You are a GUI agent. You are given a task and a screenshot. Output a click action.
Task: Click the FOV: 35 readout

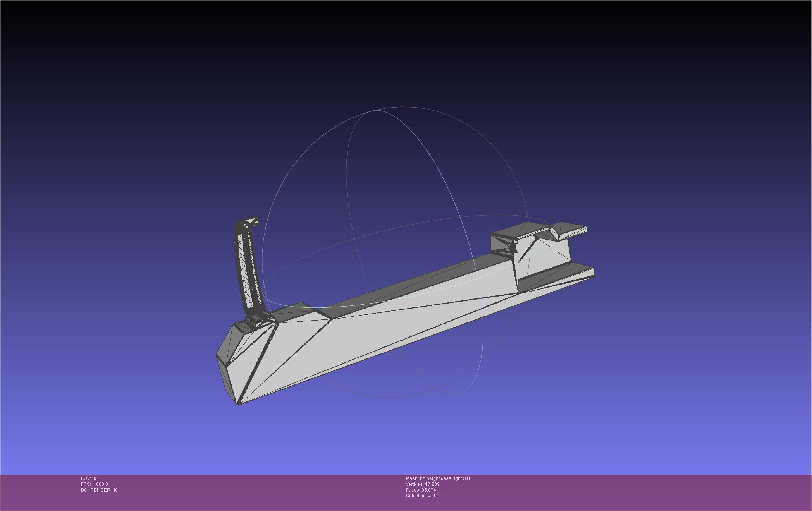pos(89,478)
